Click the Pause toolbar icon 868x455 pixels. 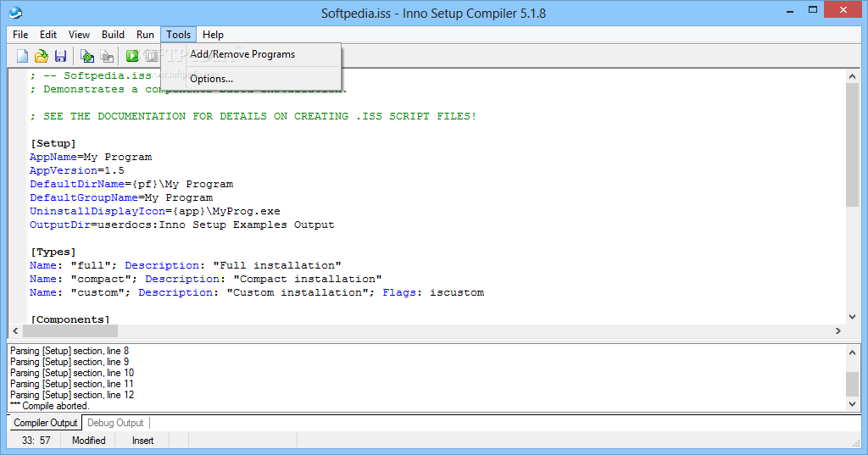(x=151, y=56)
